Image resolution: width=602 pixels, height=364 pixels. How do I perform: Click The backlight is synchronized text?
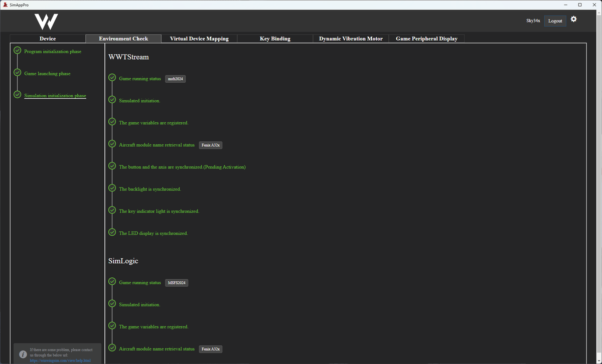tap(150, 189)
